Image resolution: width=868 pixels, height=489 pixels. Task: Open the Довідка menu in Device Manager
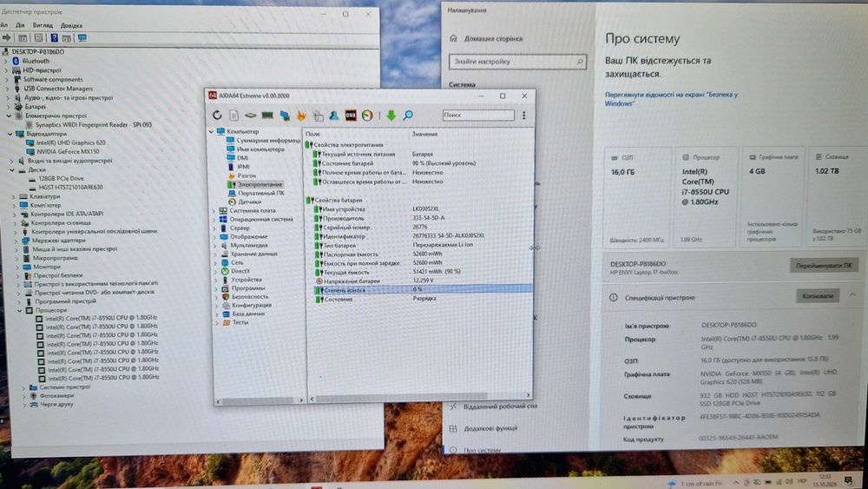pyautogui.click(x=71, y=25)
